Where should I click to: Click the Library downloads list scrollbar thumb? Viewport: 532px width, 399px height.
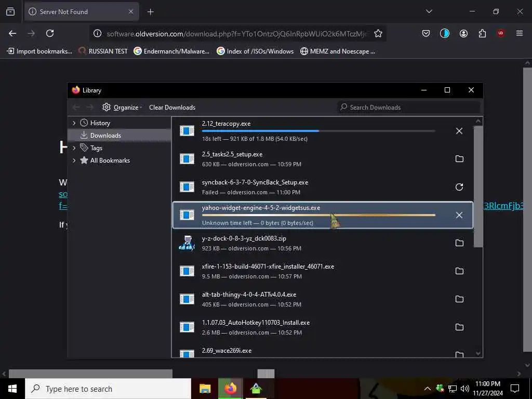coord(478,187)
